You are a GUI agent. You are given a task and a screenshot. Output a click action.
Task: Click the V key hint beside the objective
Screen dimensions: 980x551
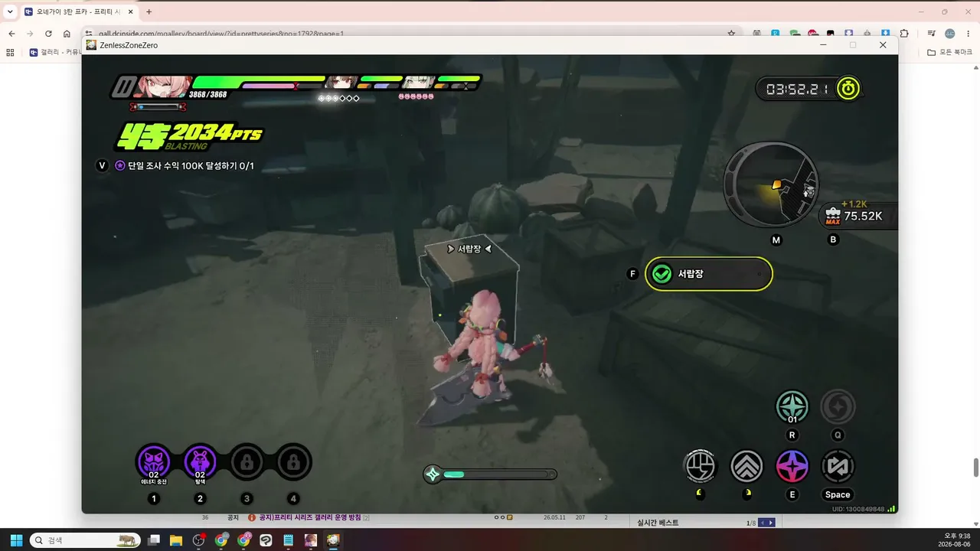[x=103, y=165]
